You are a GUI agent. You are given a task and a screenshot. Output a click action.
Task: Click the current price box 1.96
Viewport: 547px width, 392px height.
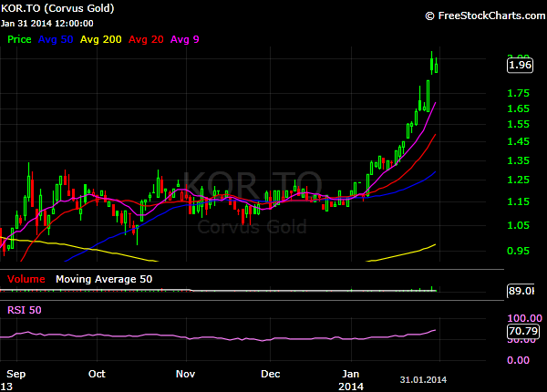(520, 66)
